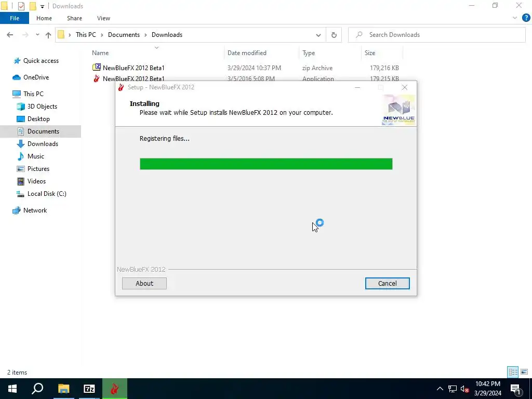The height and width of the screenshot is (399, 532).
Task: Open 3D Objects folder in sidebar
Action: click(x=42, y=107)
